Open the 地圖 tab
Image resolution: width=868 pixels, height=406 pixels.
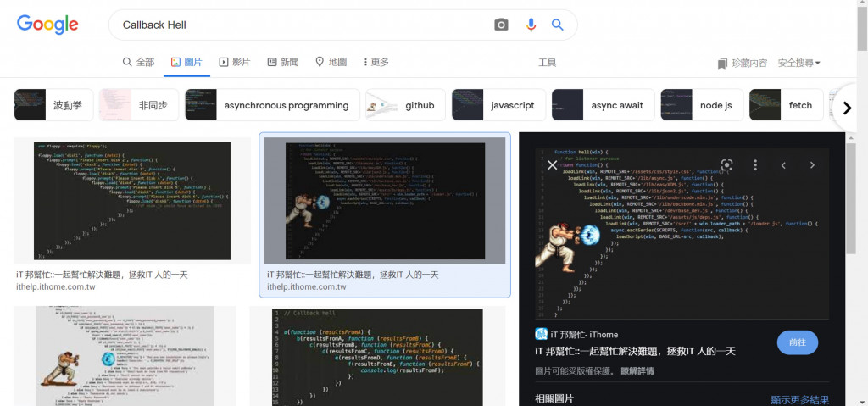pyautogui.click(x=331, y=62)
